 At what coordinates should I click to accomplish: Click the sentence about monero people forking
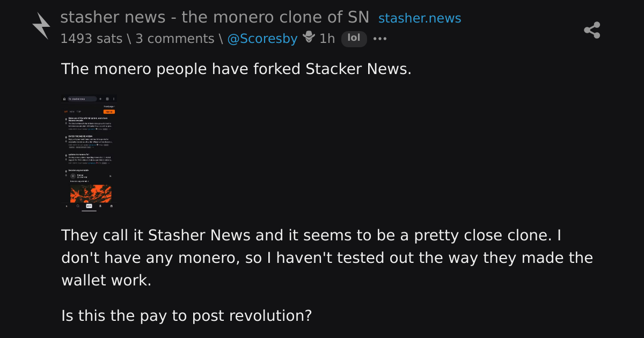point(236,69)
